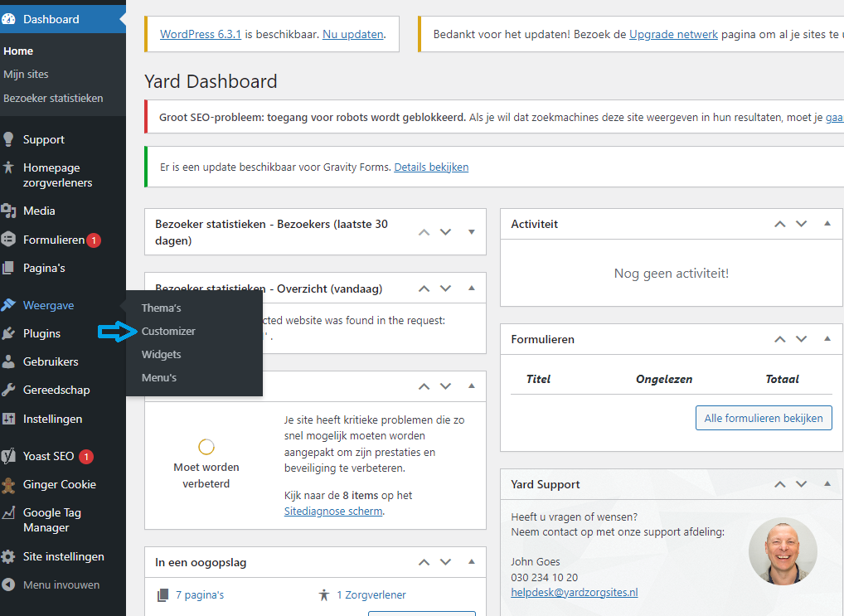Click Alle formulieren bekijken button

764,418
